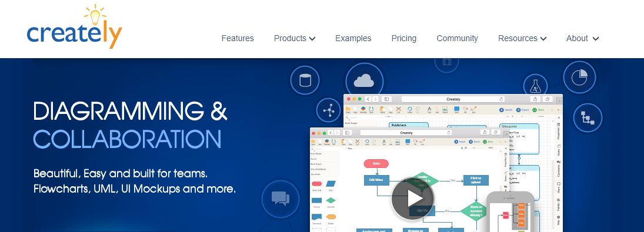Click the Import button in back Creately window
The image size is (644, 232).
pos(506,110)
